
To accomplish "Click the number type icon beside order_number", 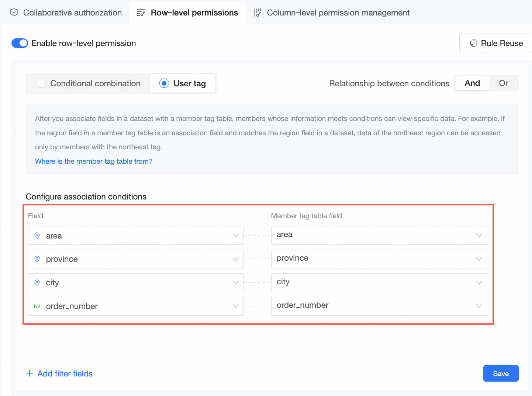I will [x=37, y=306].
